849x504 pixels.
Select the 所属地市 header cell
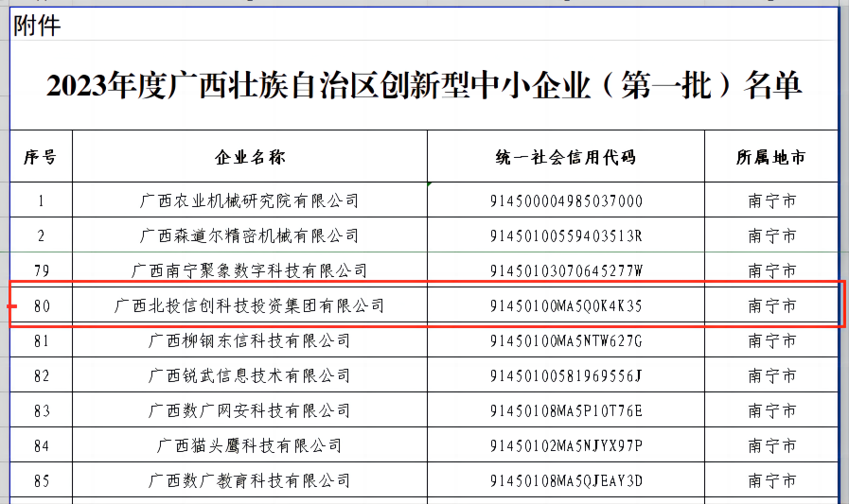coord(771,156)
